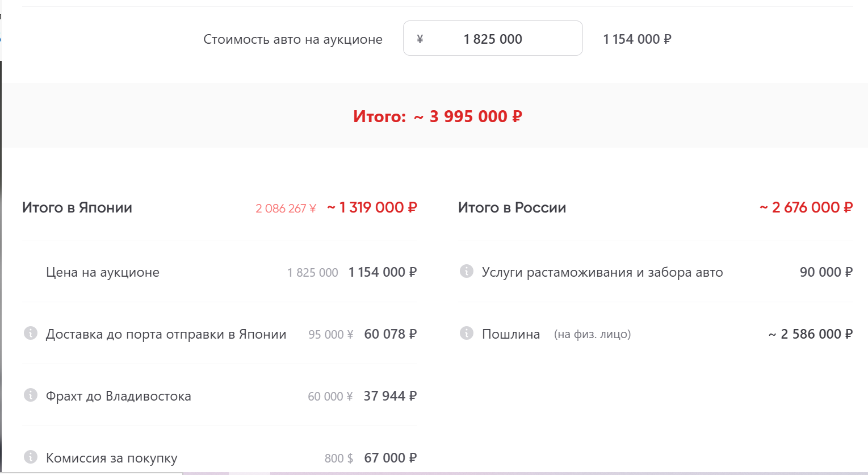Screen dimensions: 868x475
Task: Open info icon for Фрахт до Владивостока
Action: [31, 395]
